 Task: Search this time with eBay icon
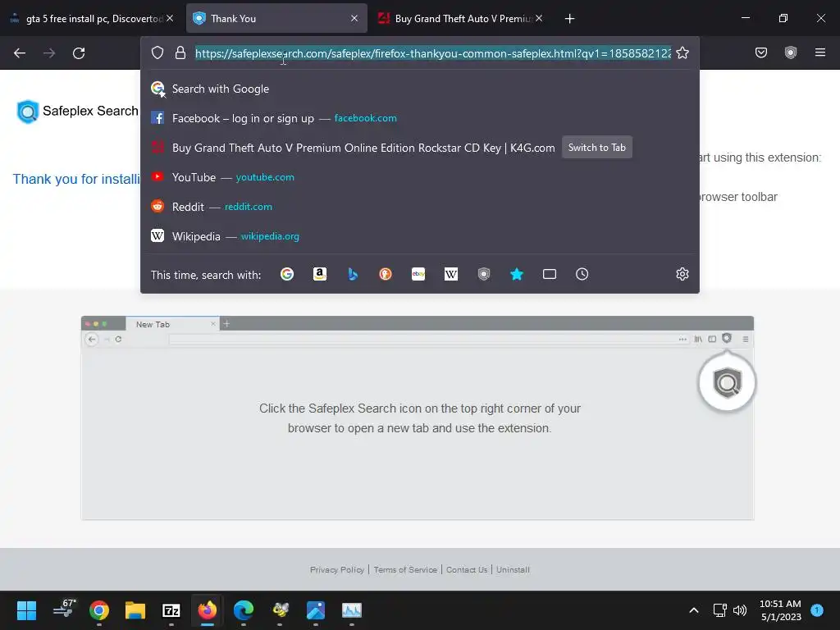tap(418, 274)
